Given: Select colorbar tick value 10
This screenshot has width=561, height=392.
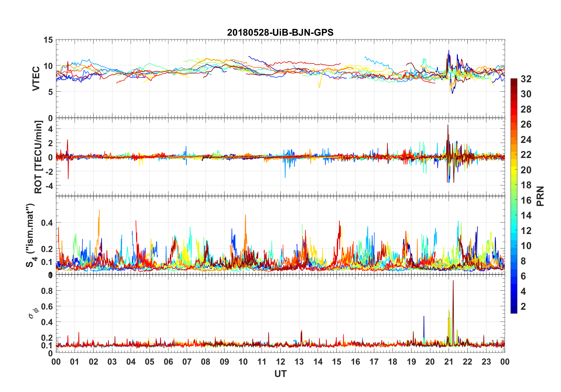Looking at the screenshot, I should tap(526, 246).
